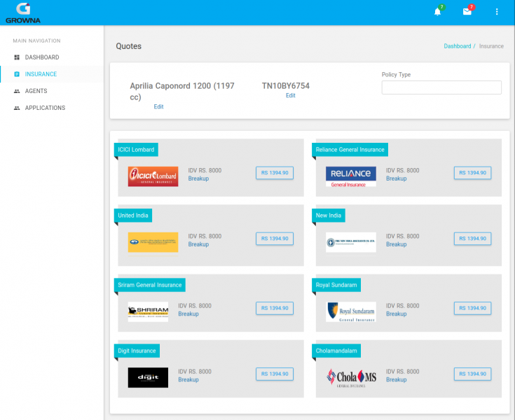Open Cholamandalam Breakup link
This screenshot has width=515, height=420.
pos(396,379)
